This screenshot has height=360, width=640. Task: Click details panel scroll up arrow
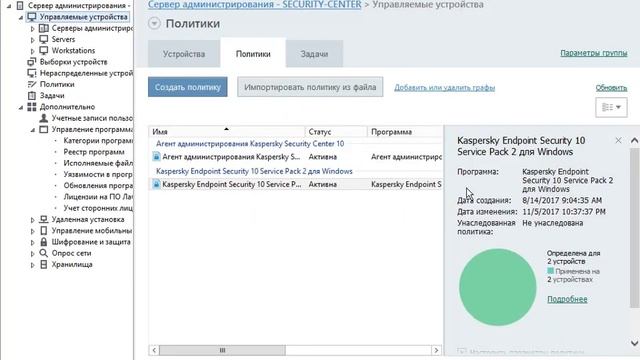[x=634, y=141]
